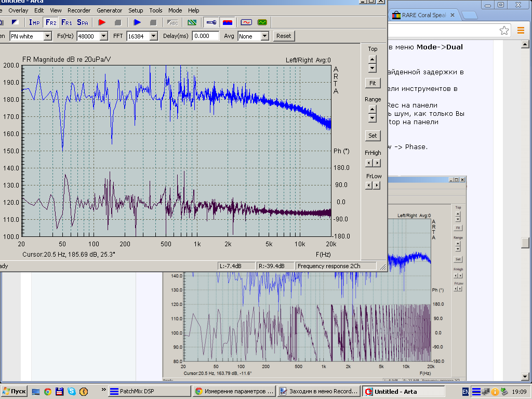
Task: Open the PN white generator dropdown
Action: (x=48, y=36)
